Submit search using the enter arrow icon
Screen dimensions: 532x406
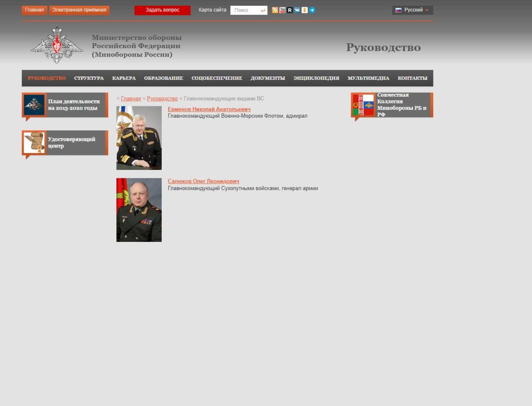click(263, 10)
